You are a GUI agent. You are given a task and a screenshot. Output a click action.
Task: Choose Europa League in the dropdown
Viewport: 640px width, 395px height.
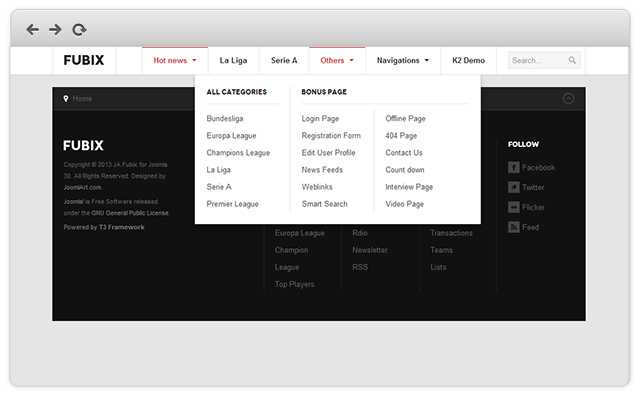click(x=231, y=135)
